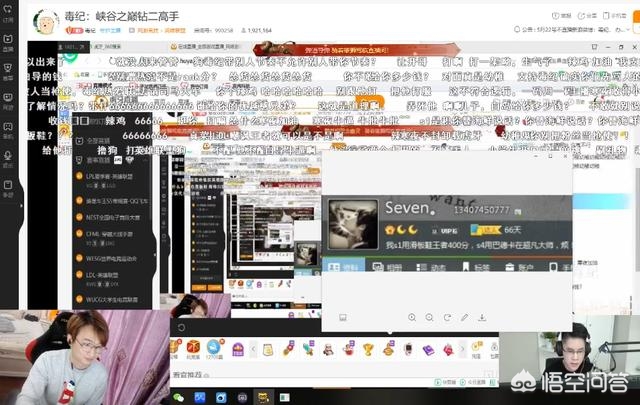Click the screen icon at viewer bottom left
This screenshot has height=405, width=640.
[x=343, y=317]
